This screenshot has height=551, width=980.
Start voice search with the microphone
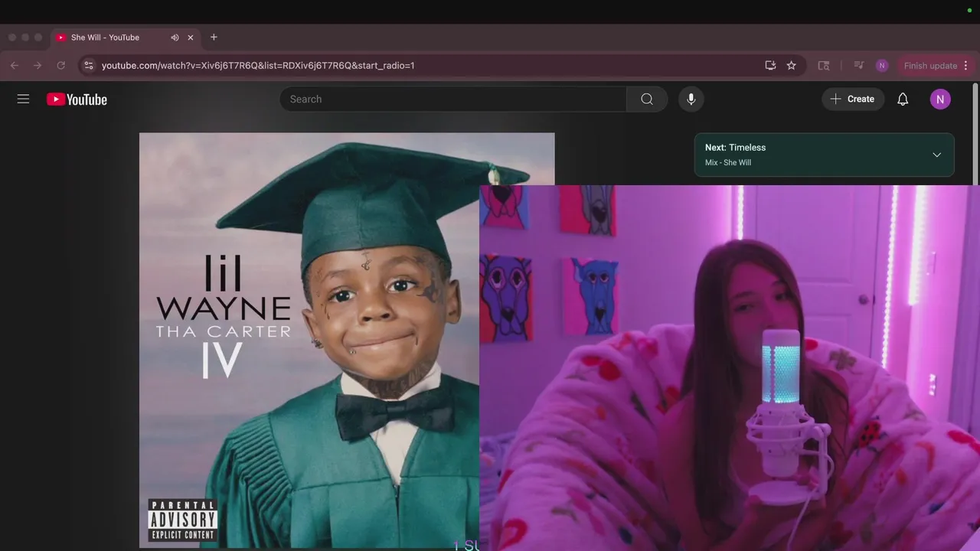[x=691, y=99]
